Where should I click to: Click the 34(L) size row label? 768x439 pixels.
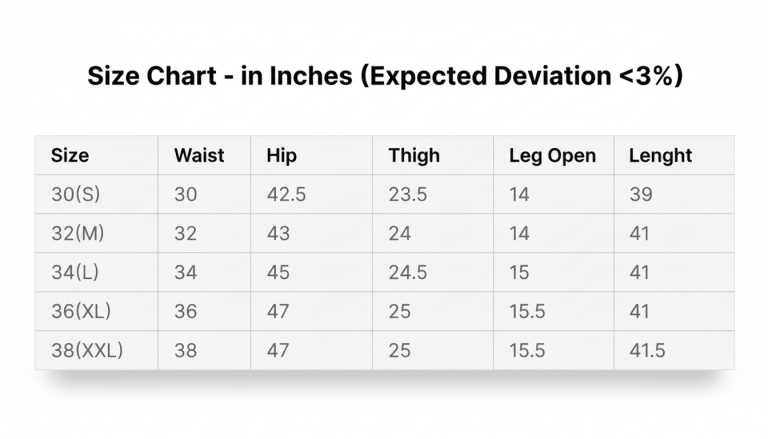[76, 272]
